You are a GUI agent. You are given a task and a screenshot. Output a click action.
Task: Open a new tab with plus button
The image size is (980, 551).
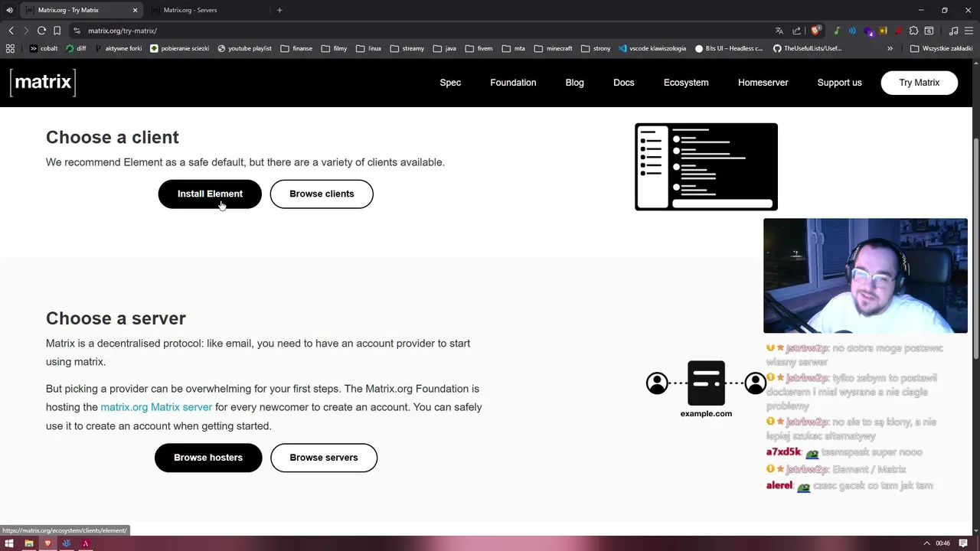coord(279,10)
